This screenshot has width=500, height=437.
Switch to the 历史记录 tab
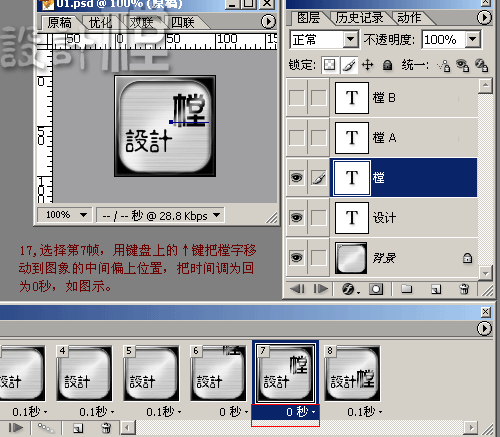359,18
